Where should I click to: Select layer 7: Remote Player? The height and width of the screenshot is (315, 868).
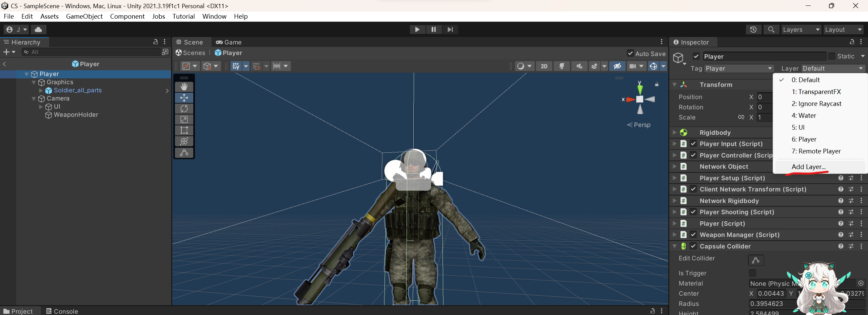coord(816,151)
